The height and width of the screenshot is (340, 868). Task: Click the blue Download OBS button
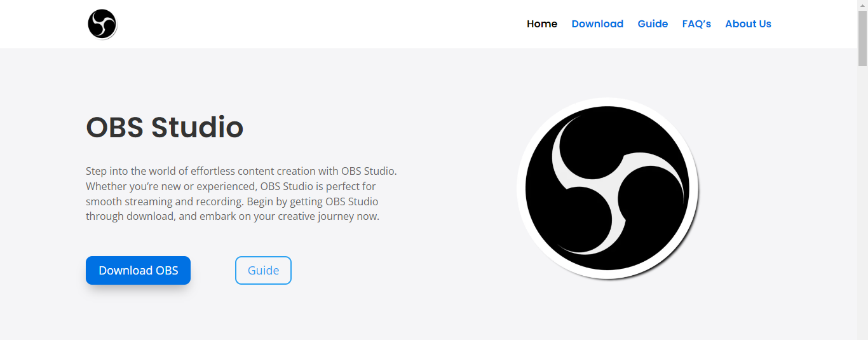(138, 270)
